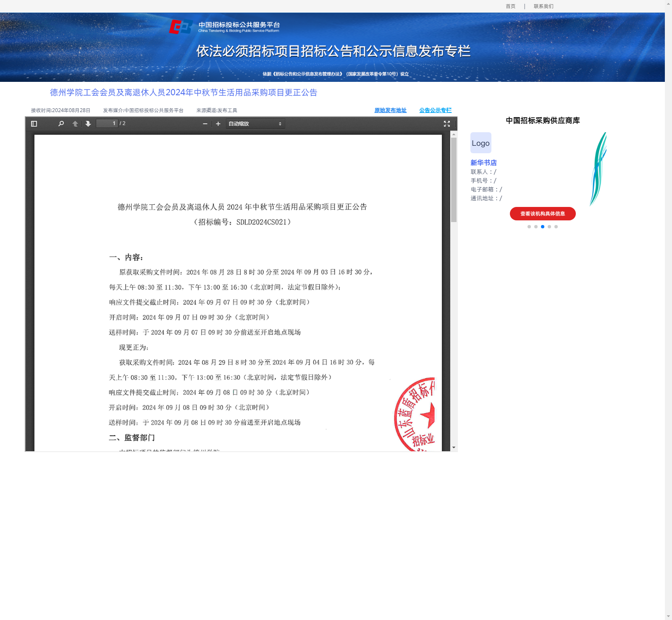The image size is (672, 620).
Task: Click the 联系人 field of supplier
Action: click(x=483, y=172)
